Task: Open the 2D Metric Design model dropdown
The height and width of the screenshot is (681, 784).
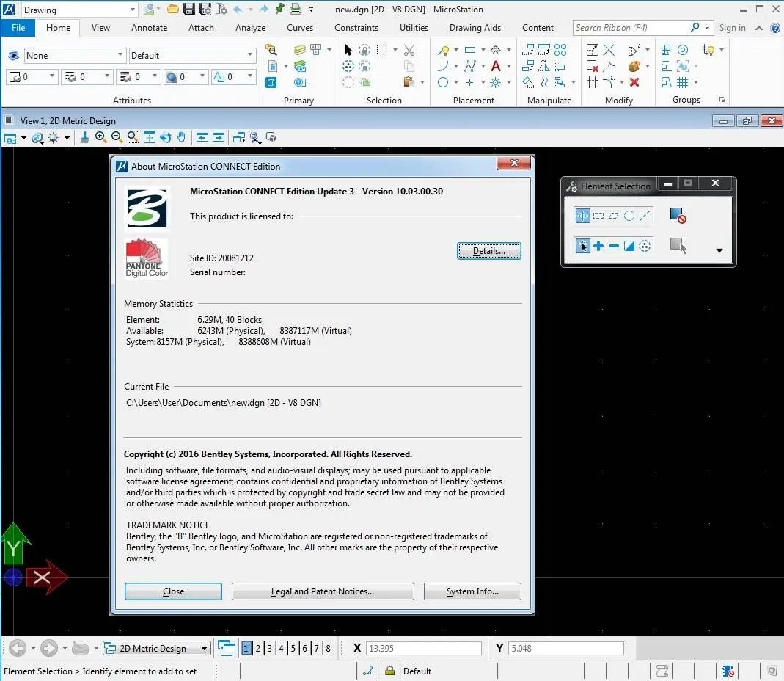Action: click(156, 648)
